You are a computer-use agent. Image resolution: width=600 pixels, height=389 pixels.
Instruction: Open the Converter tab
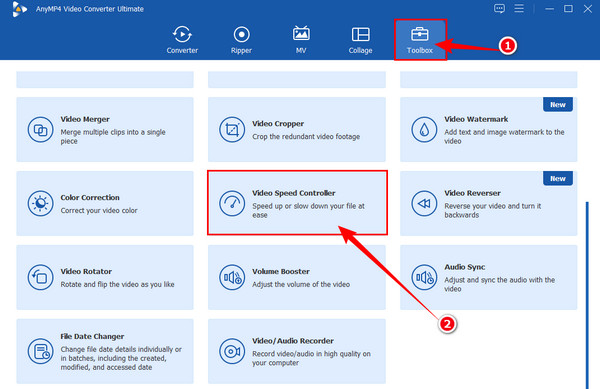(x=182, y=40)
